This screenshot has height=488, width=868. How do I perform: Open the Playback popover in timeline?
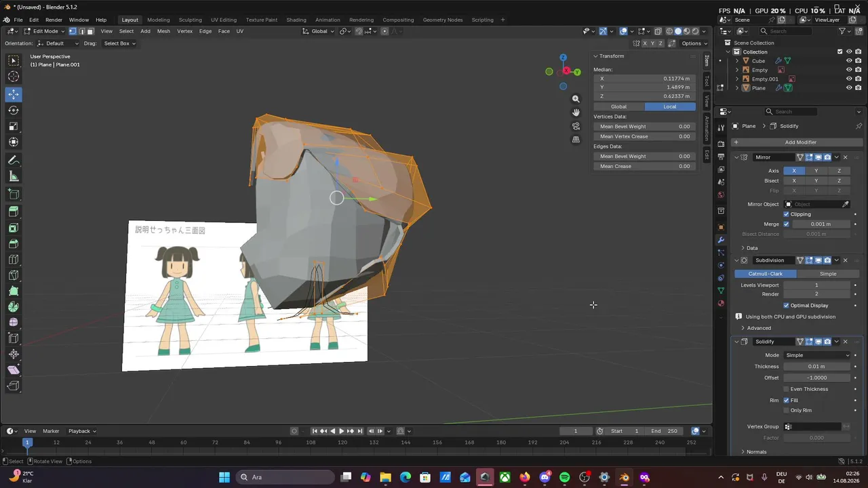[x=82, y=431]
